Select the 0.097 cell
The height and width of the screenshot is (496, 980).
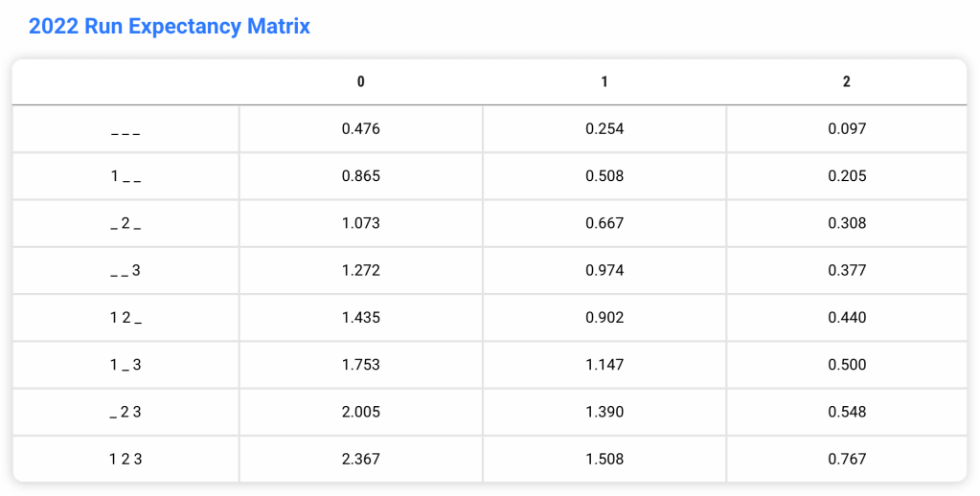pos(847,129)
